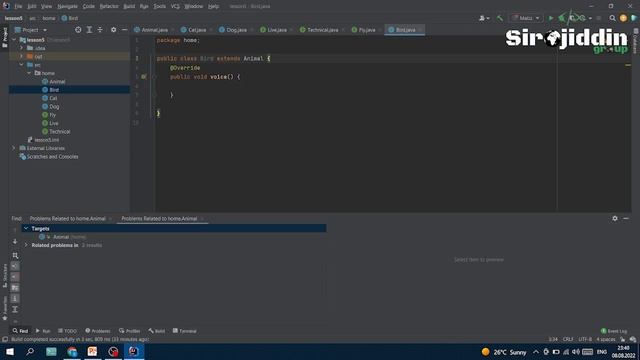Viewport: 640px width, 360px height.
Task: Go to next occurrence down arrow
Action: coord(15,242)
